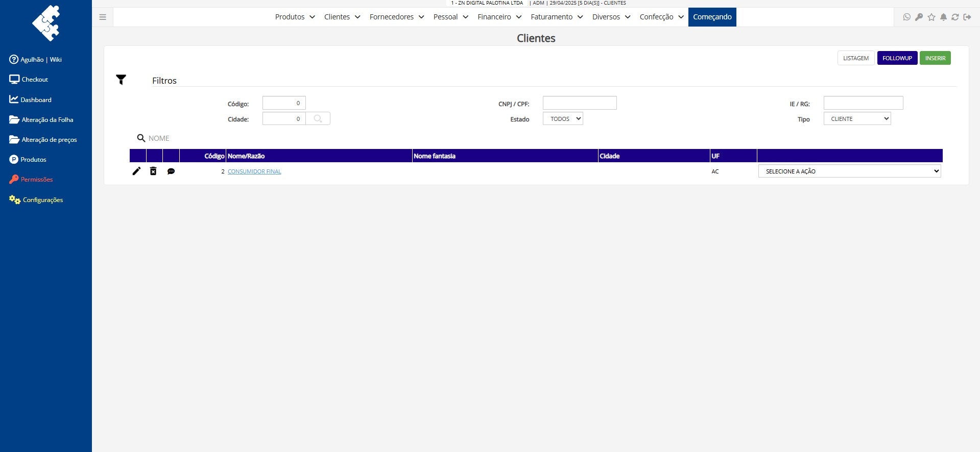Viewport: 980px width, 452px height.
Task: Open the SELECIONE A AÇÃO dropdown
Action: click(x=849, y=171)
